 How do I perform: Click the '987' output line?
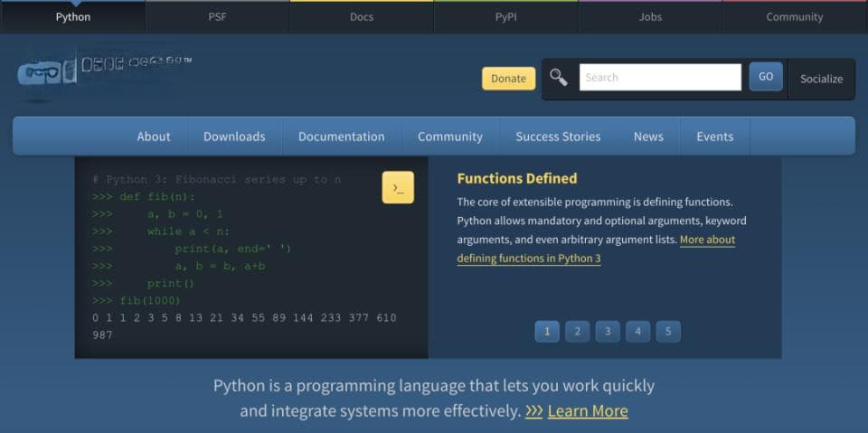pyautogui.click(x=102, y=335)
